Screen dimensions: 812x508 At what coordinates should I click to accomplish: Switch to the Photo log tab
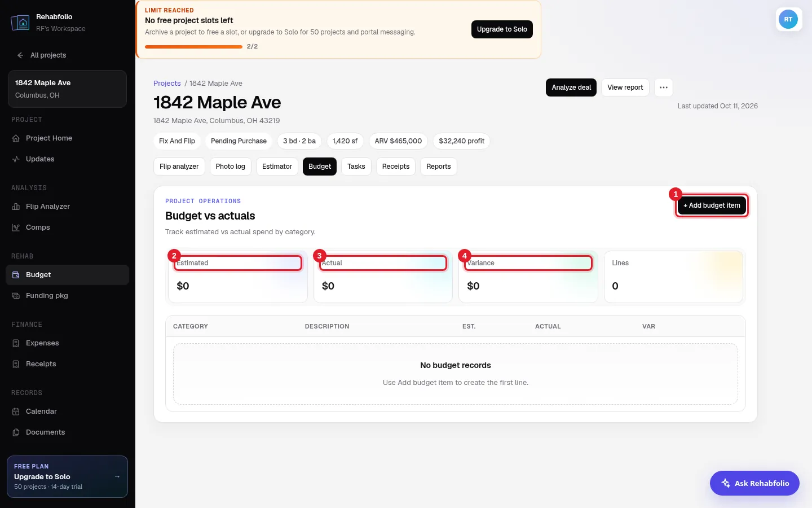230,167
